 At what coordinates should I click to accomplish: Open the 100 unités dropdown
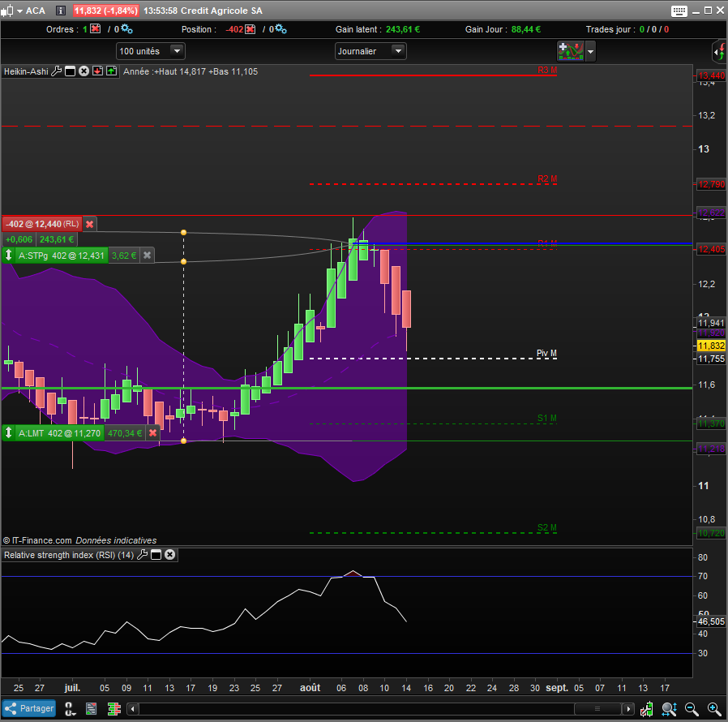(151, 51)
